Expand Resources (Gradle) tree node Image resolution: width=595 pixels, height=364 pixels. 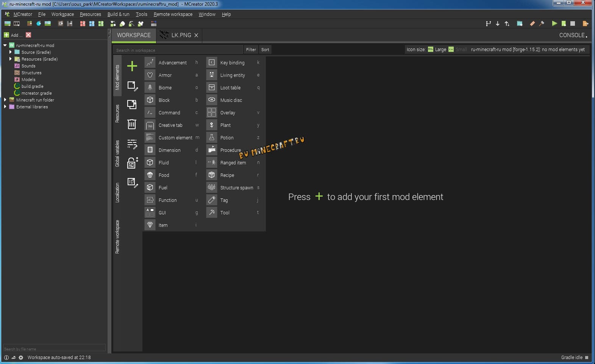pos(10,59)
